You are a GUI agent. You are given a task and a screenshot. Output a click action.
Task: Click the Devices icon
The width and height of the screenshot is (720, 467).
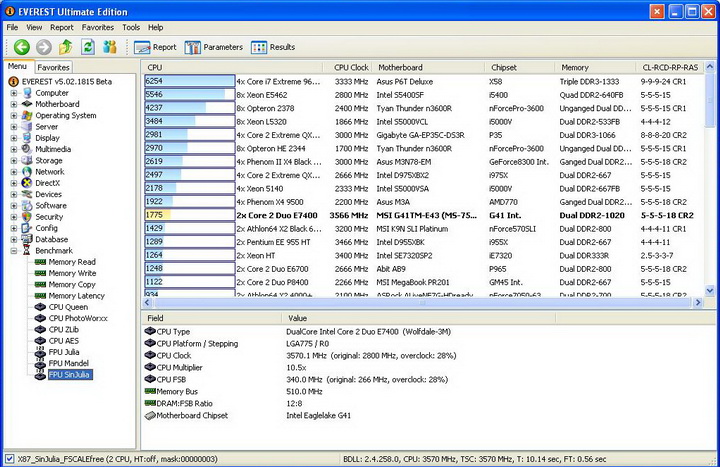pyautogui.click(x=27, y=194)
